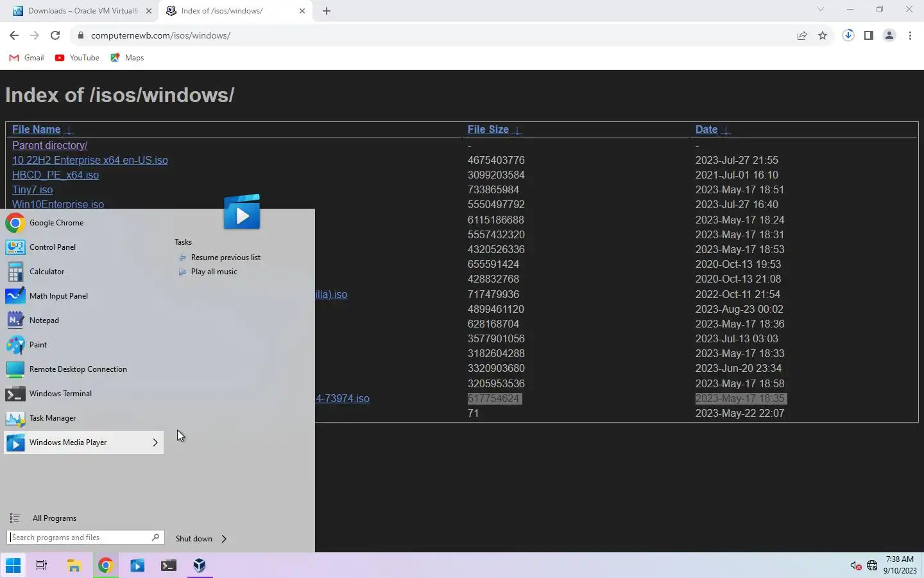Open Remote Desktop Connection

pyautogui.click(x=83, y=369)
